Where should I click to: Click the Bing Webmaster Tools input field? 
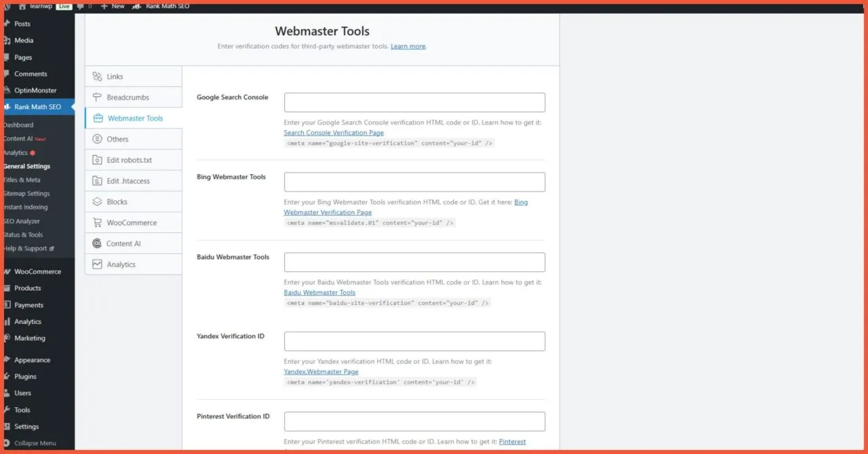click(x=414, y=182)
